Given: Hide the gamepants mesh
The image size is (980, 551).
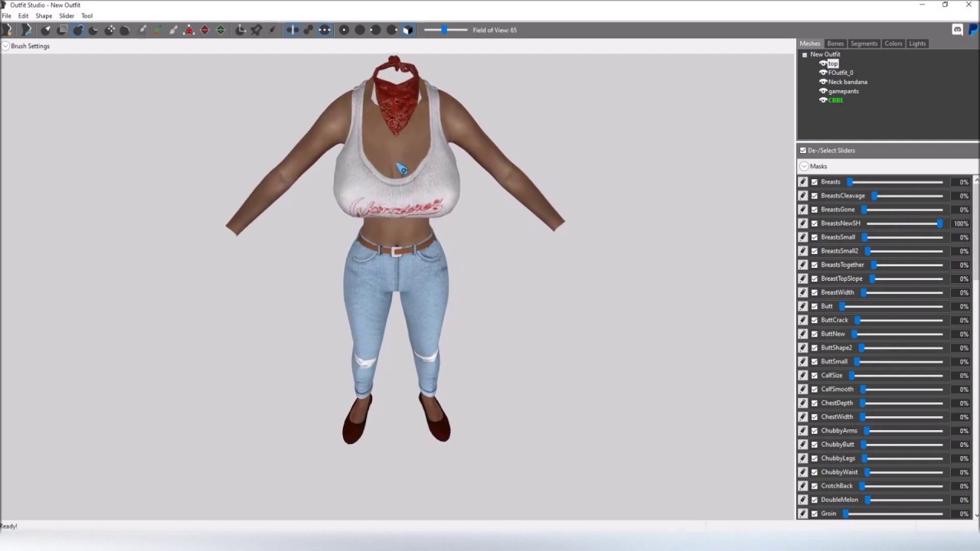Looking at the screenshot, I should click(x=823, y=91).
